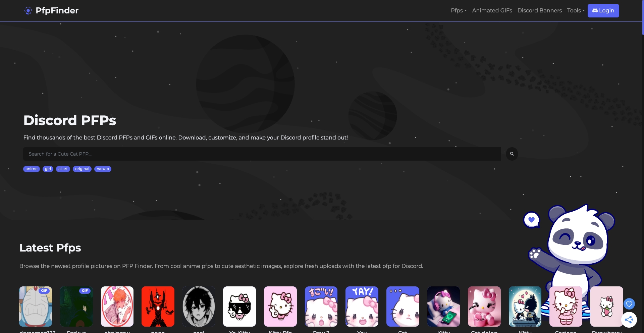The image size is (644, 333).
Task: Click the PfpFinder logo icon
Action: 28,11
